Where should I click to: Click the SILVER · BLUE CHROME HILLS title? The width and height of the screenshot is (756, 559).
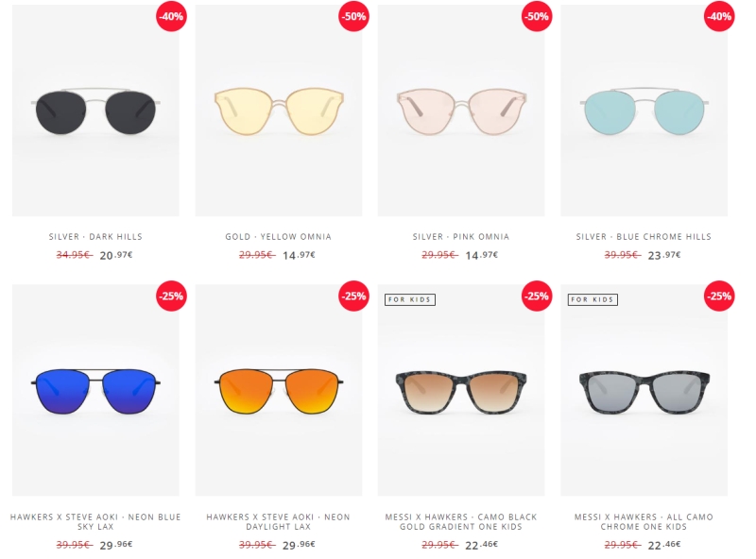pos(644,237)
